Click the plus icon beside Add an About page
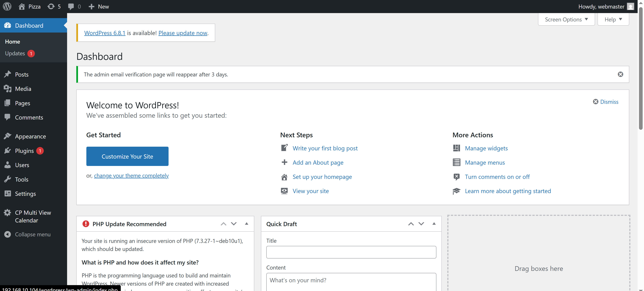 pyautogui.click(x=284, y=162)
